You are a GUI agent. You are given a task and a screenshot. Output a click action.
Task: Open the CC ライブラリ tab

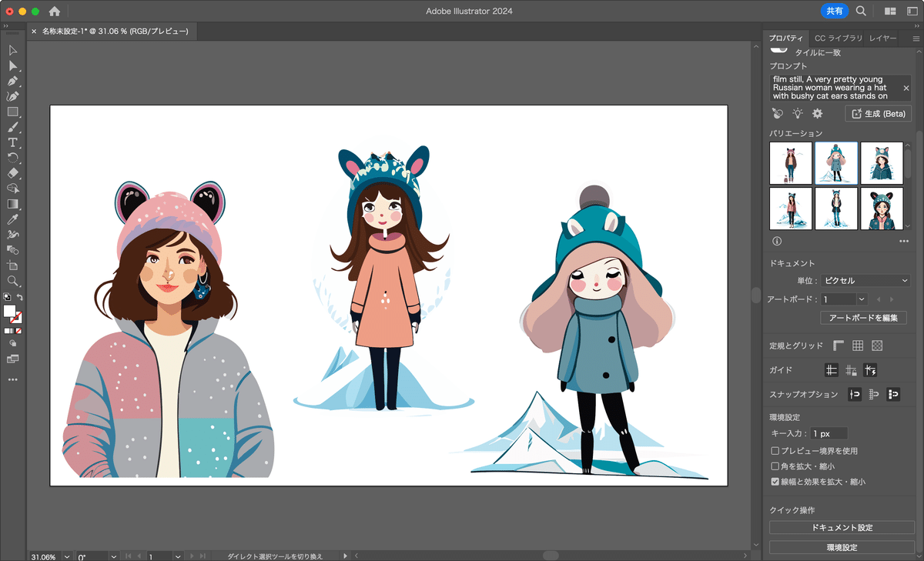(x=838, y=38)
